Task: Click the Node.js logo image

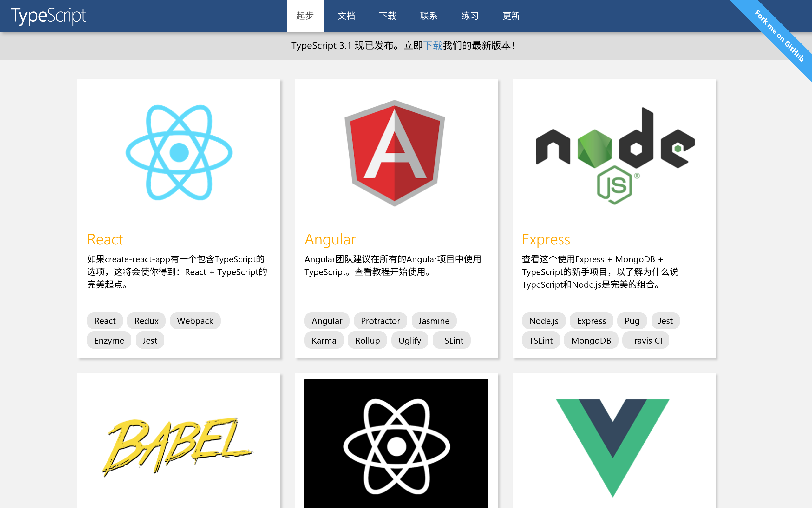Action: tap(615, 156)
